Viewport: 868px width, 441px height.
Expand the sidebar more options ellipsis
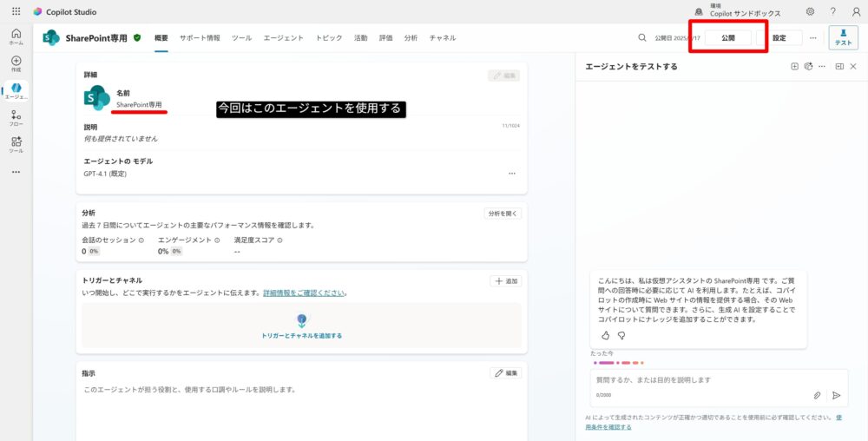tap(16, 172)
